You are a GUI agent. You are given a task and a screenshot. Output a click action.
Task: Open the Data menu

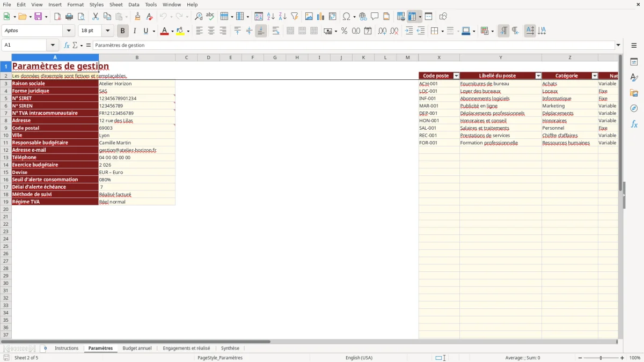134,4
